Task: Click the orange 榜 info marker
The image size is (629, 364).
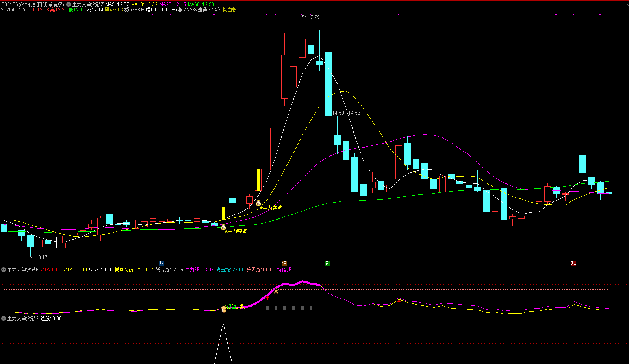Action: pos(284,263)
